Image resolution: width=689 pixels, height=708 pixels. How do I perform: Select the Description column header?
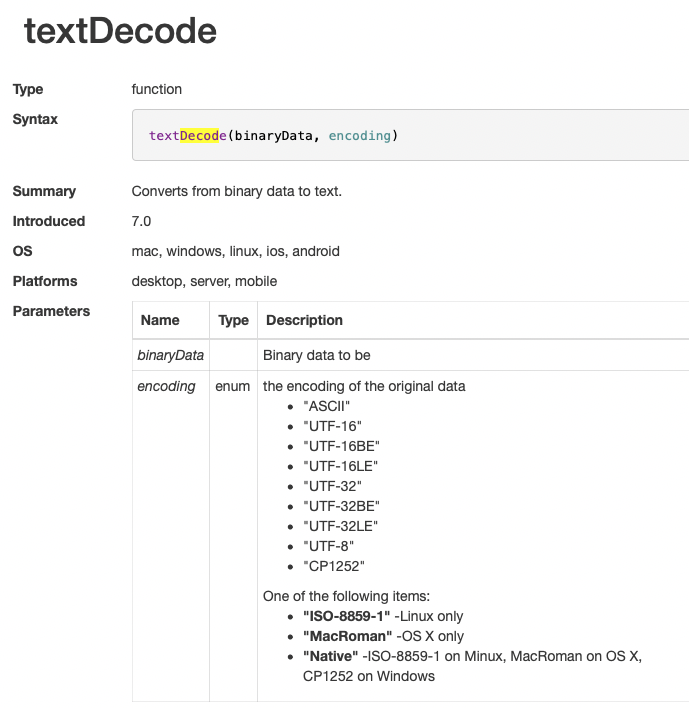tap(302, 320)
